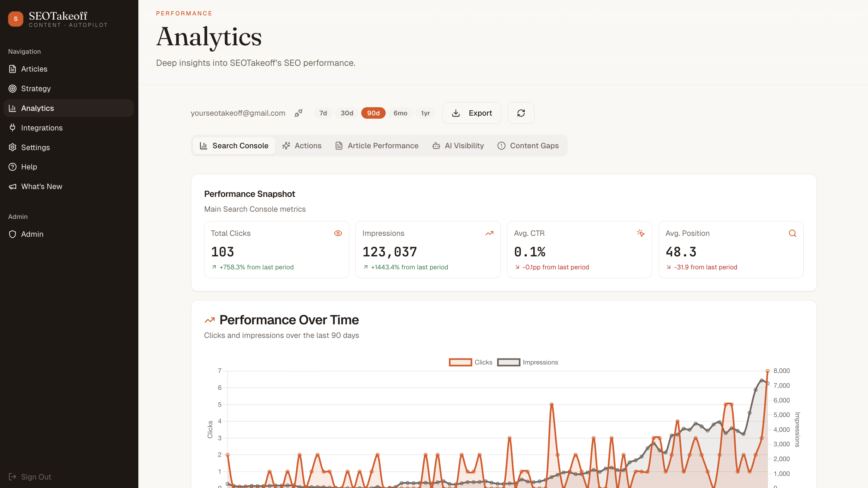This screenshot has width=868, height=488.
Task: Click the alert icon on Content Gaps tab
Action: (x=501, y=146)
